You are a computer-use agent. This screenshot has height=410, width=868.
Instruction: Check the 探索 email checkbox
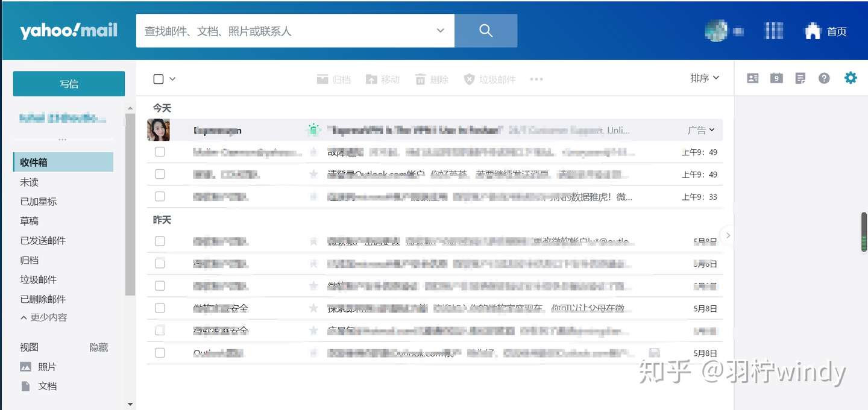[160, 308]
